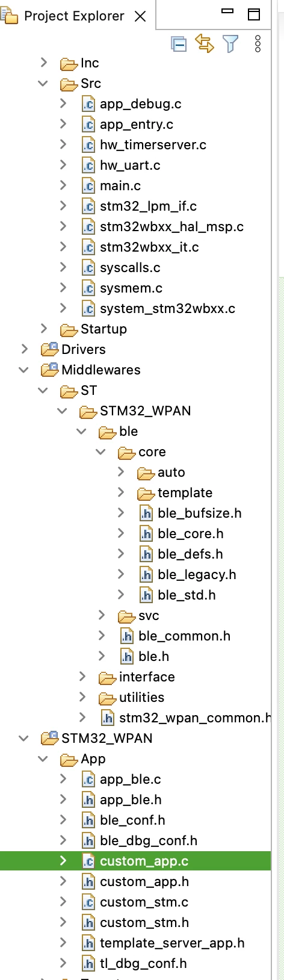284x980 pixels.
Task: Expand the Inc folder
Action: 43,62
